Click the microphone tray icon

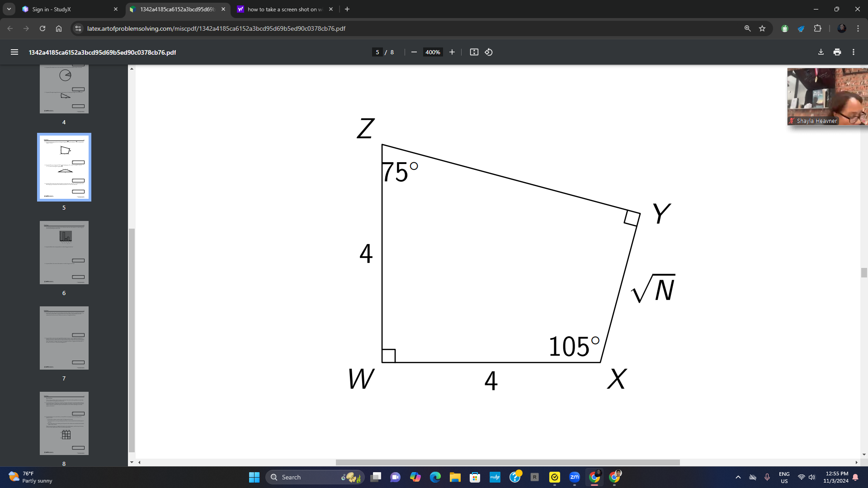[767, 477]
